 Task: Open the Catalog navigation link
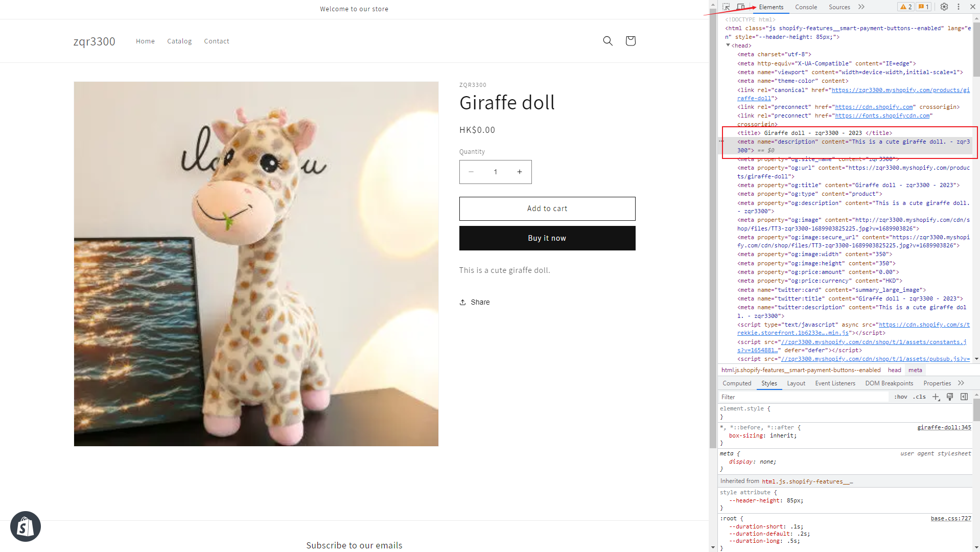179,41
